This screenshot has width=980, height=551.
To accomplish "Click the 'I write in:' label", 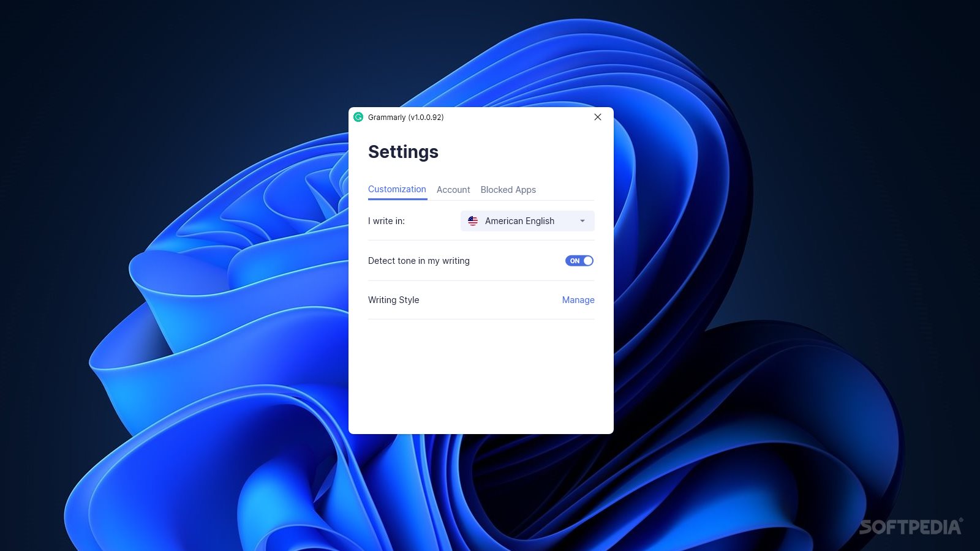I will [386, 221].
